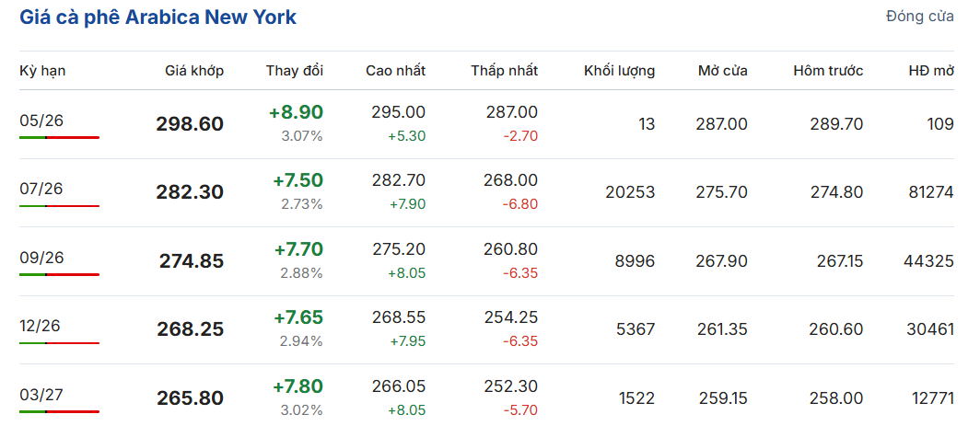This screenshot has width=980, height=426.
Task: Click the Khối lượng column header
Action: [x=619, y=71]
